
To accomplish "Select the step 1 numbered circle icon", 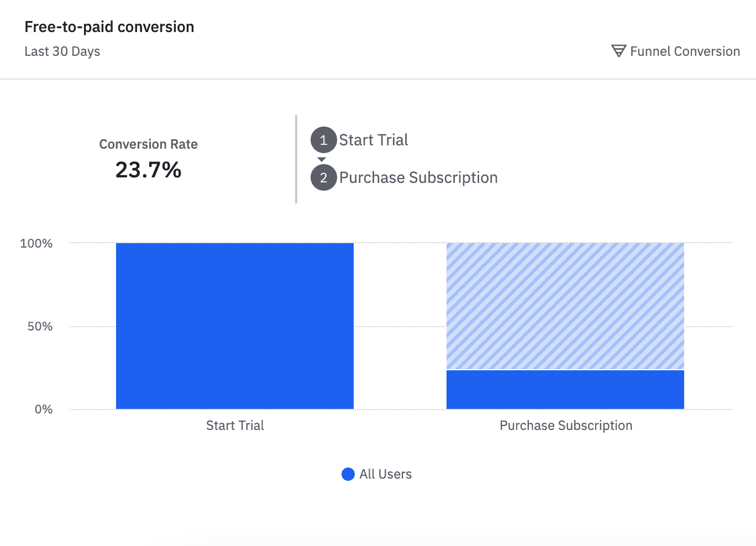I will (323, 140).
